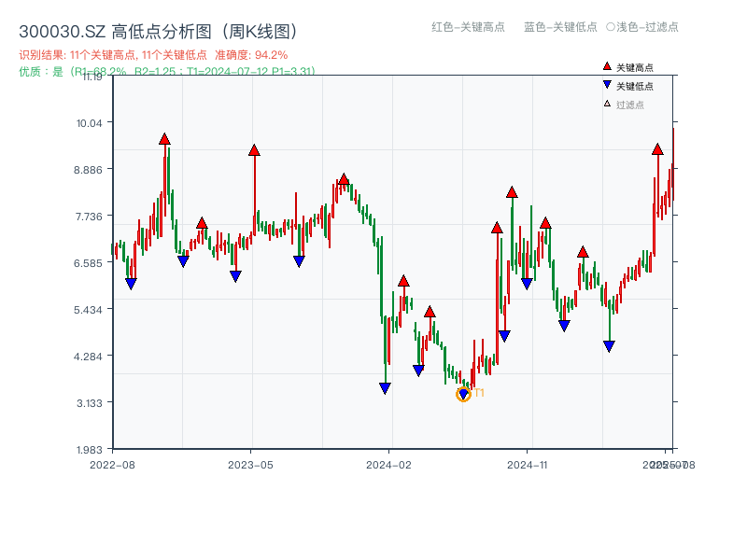Screen dimensions: 747x560
Task: Select the final blue low marker near 4.5
Action: coord(609,346)
